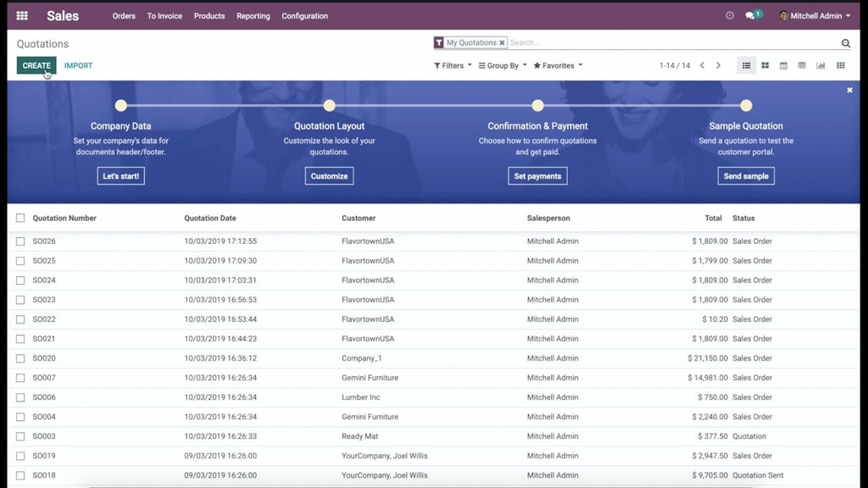Open the apps grid menu icon
Viewport: 868px width, 488px height.
coord(22,16)
